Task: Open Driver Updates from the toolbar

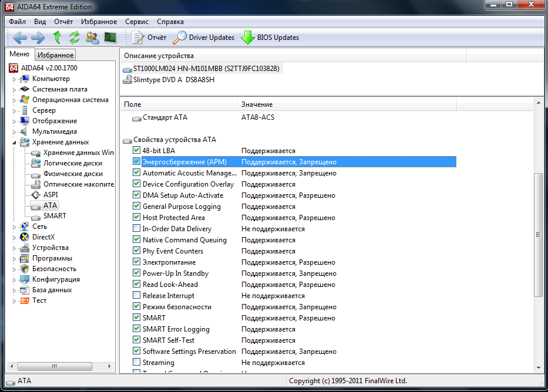Action: pyautogui.click(x=203, y=38)
